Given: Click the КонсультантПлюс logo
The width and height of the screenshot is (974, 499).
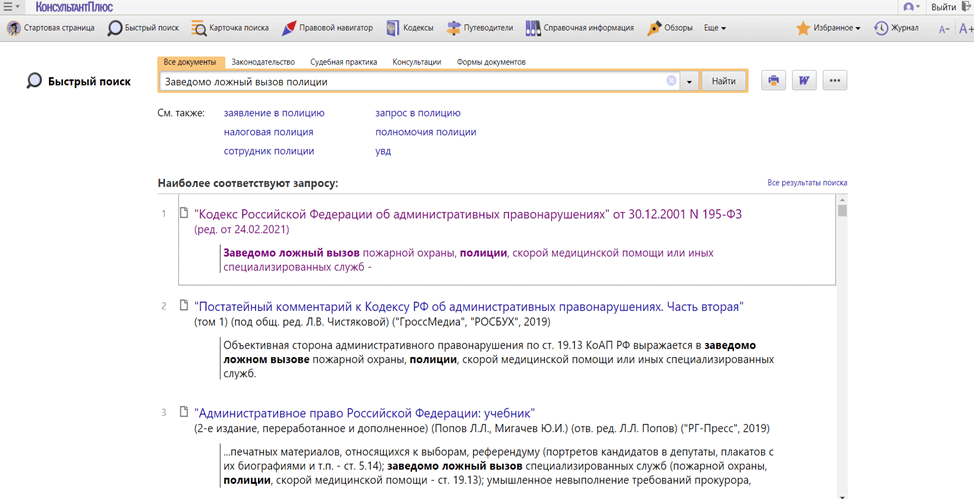Looking at the screenshot, I should pos(73,7).
